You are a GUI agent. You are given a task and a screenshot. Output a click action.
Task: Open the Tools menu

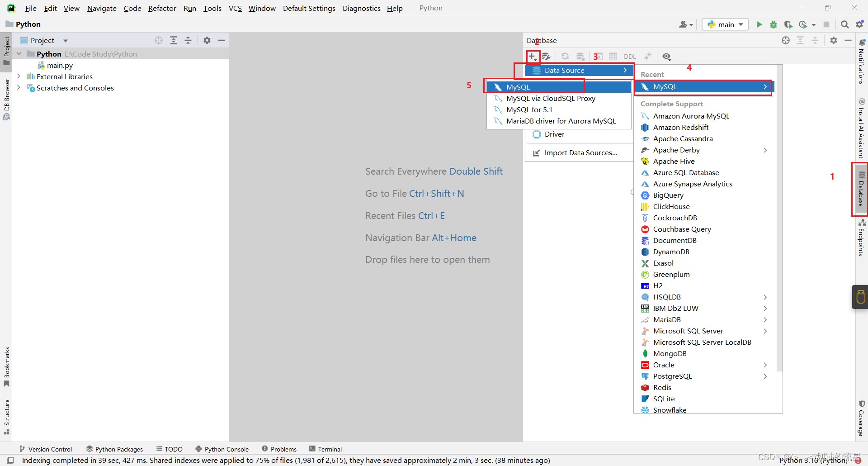click(x=212, y=8)
